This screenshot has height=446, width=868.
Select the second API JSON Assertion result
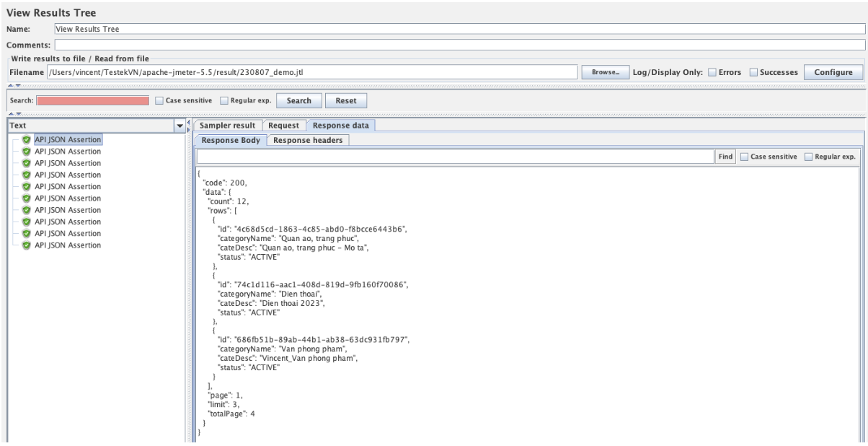tap(68, 152)
